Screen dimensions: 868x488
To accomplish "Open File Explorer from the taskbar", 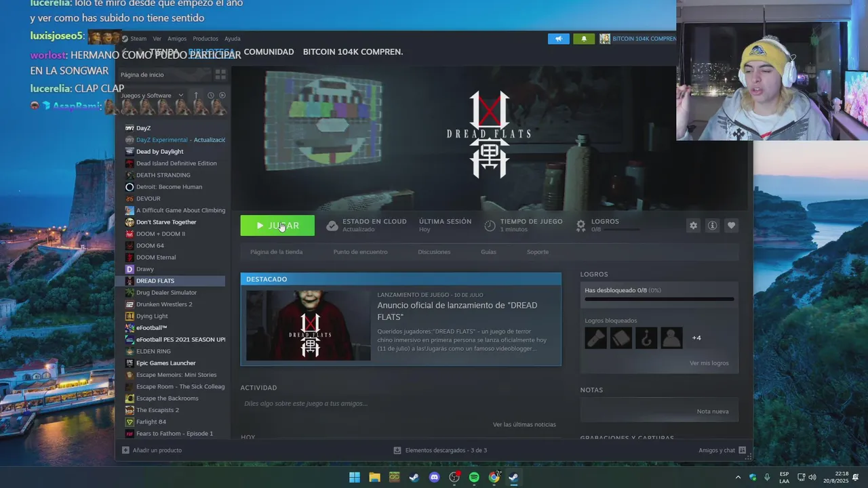I will coord(374,477).
